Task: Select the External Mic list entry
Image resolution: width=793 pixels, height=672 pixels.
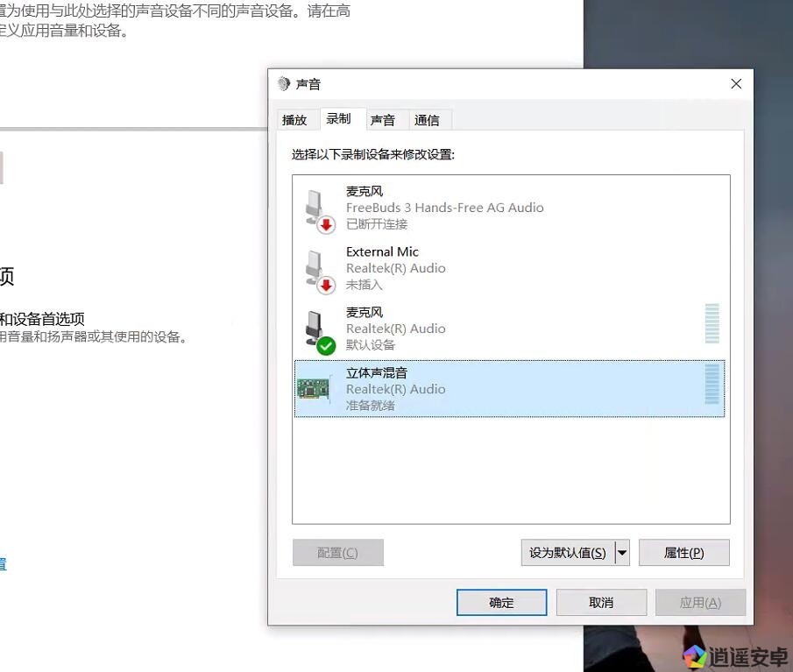Action: coord(508,268)
